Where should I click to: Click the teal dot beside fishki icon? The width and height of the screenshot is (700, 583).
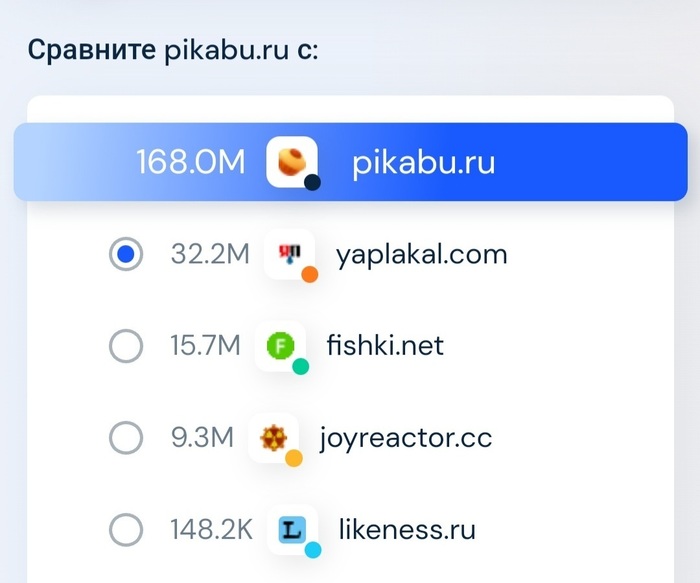click(300, 367)
